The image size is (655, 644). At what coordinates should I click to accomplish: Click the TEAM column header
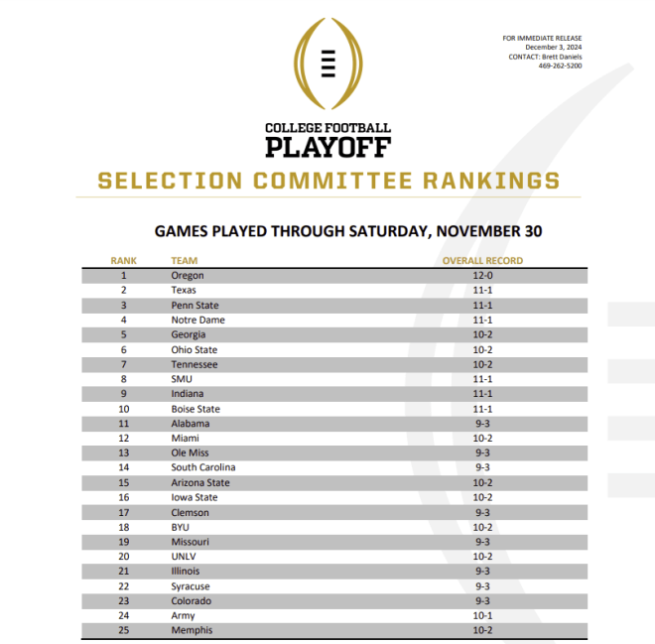pos(185,261)
